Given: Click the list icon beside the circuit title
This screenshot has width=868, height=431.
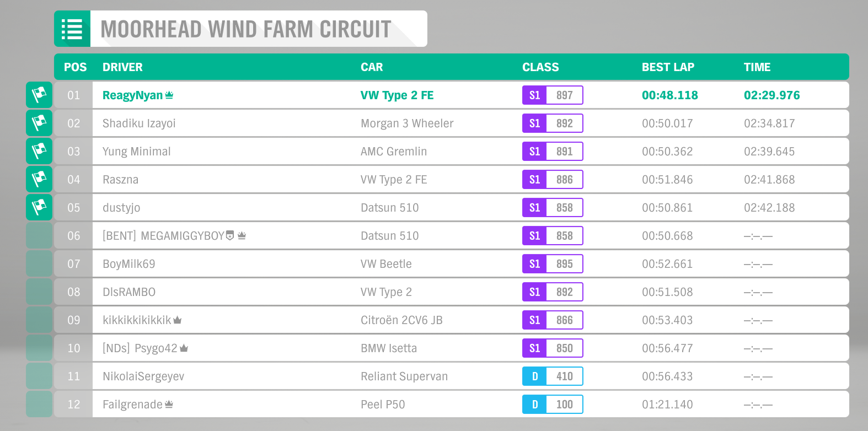Looking at the screenshot, I should [72, 29].
